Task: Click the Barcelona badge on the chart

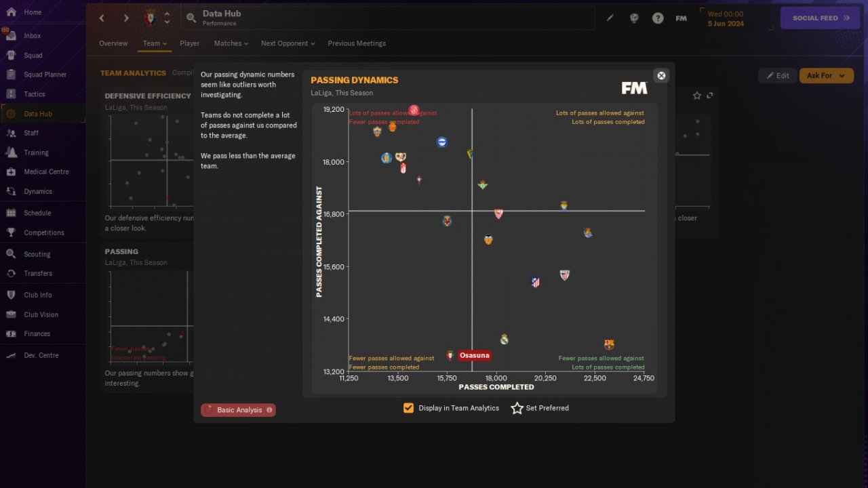Action: pyautogui.click(x=609, y=345)
